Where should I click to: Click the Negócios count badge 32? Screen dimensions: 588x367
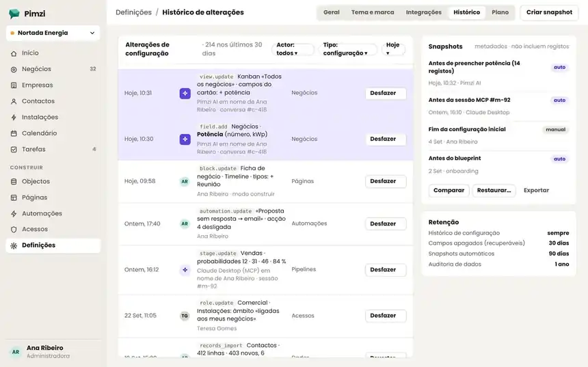click(93, 69)
